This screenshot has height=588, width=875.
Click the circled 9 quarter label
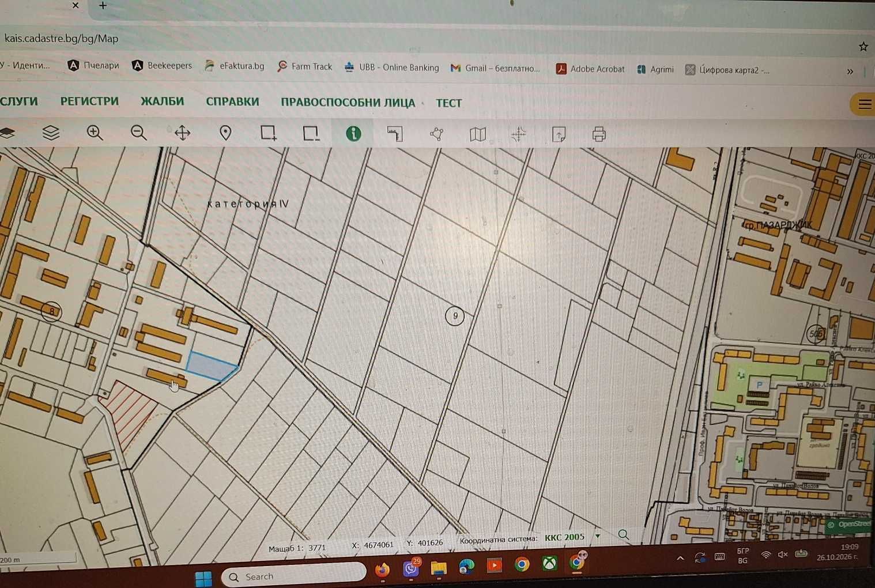[455, 315]
